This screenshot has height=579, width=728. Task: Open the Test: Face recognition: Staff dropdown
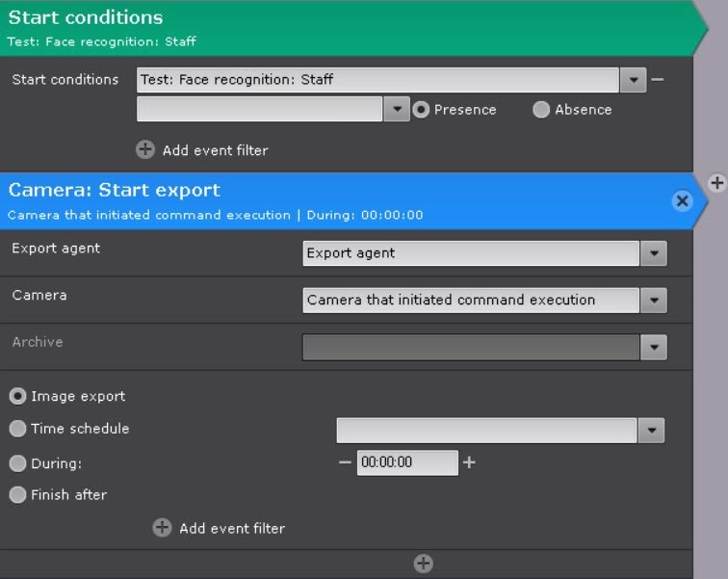633,80
